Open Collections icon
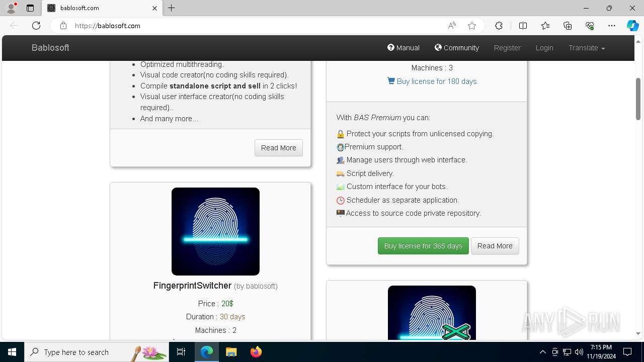This screenshot has height=362, width=644. (568, 26)
